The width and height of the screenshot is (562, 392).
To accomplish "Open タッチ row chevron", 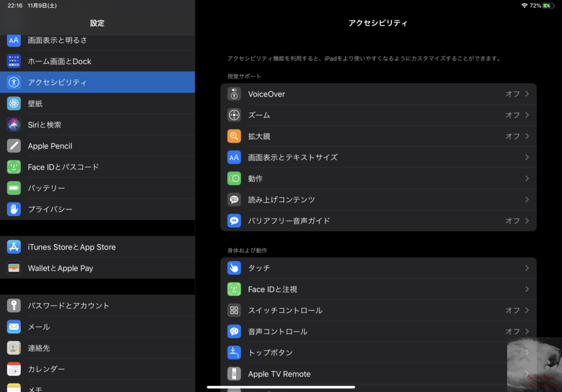I will 527,268.
